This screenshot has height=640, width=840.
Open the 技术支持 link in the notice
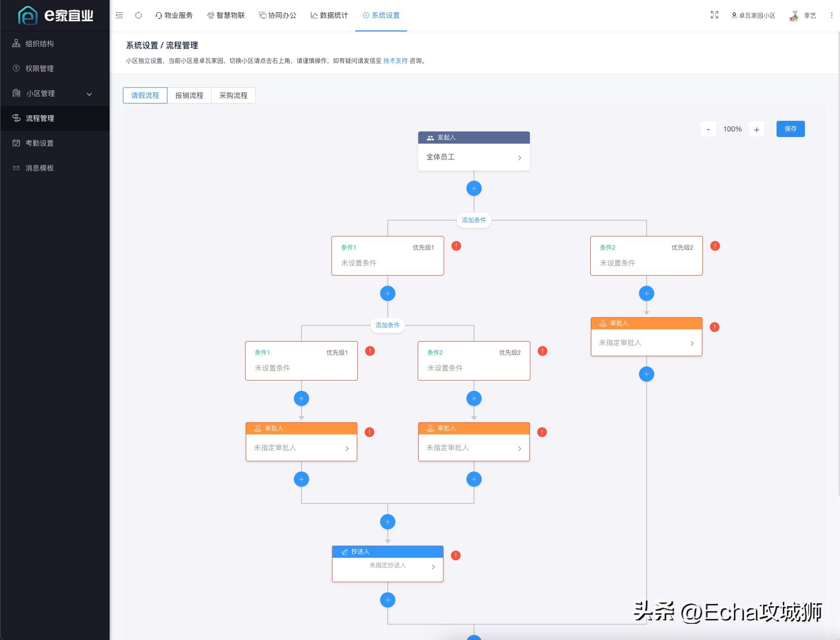pos(395,60)
